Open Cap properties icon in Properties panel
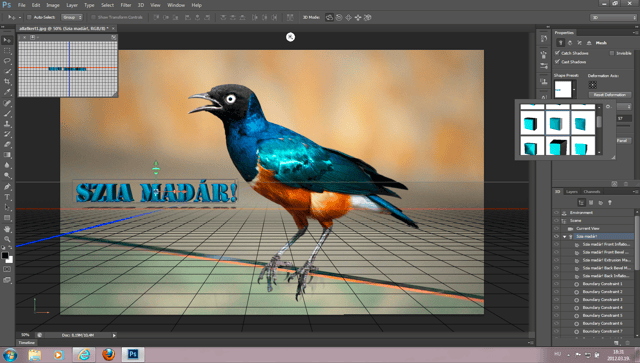The image size is (640, 363). [580, 42]
